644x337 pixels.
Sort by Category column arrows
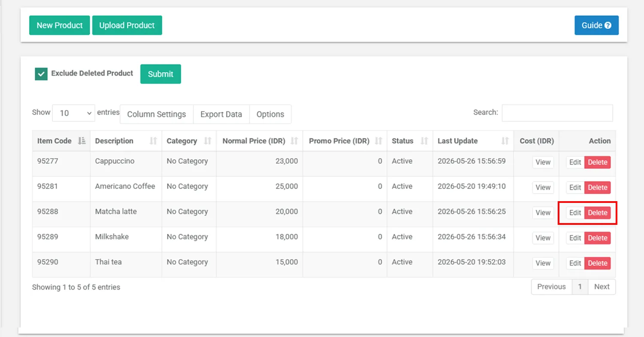pyautogui.click(x=208, y=141)
